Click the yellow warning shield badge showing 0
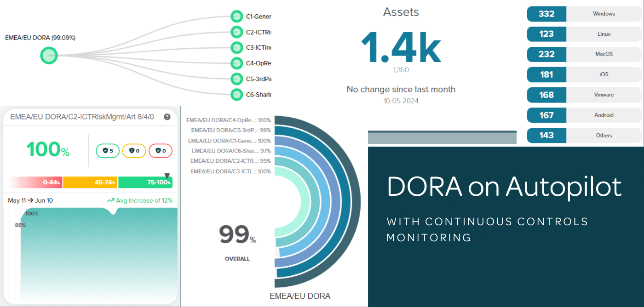Screen dimensions: 644x307 (134, 151)
